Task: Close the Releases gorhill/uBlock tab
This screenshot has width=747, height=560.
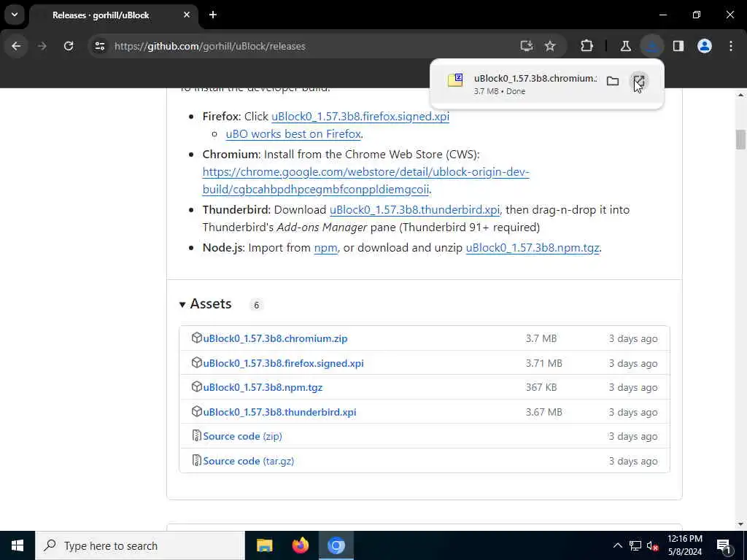Action: click(x=187, y=15)
